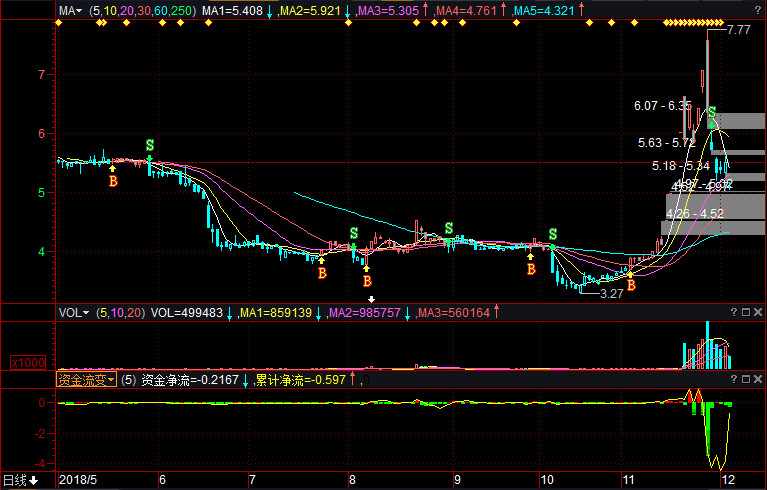Click the MA5=4.321 readout

click(544, 11)
